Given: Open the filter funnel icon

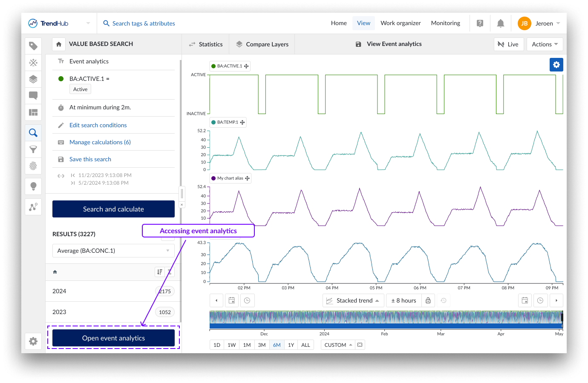Looking at the screenshot, I should (33, 149).
